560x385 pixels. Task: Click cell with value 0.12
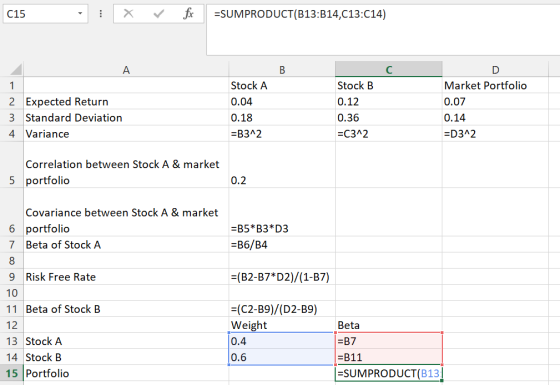click(389, 101)
